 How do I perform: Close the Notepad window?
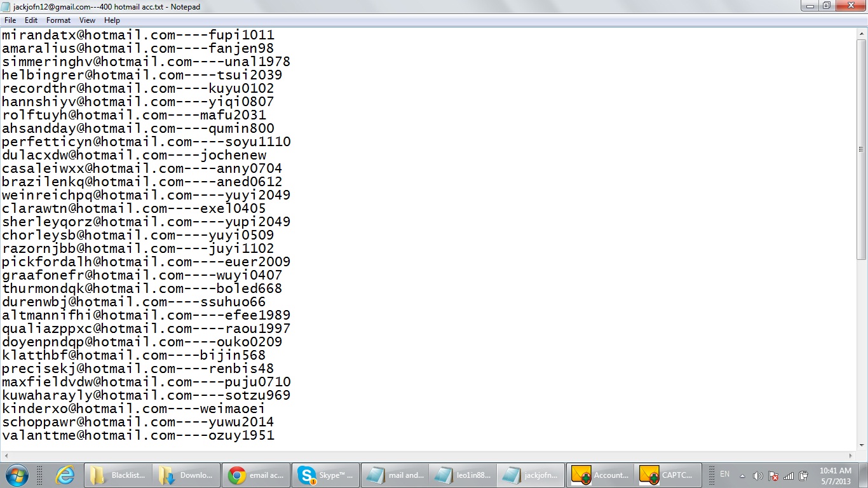(850, 6)
